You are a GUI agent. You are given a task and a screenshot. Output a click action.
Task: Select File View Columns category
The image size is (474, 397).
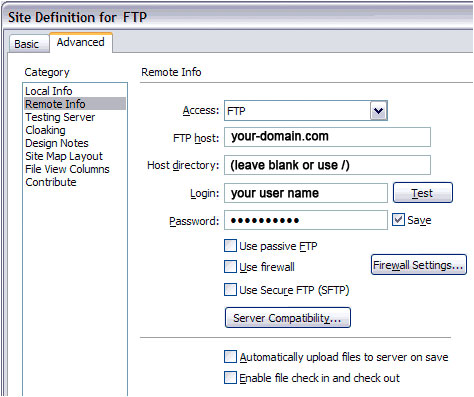click(x=67, y=169)
